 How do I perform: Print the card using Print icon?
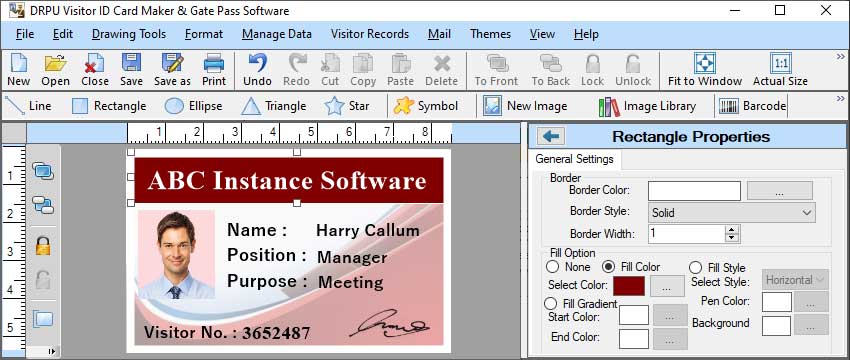[214, 63]
